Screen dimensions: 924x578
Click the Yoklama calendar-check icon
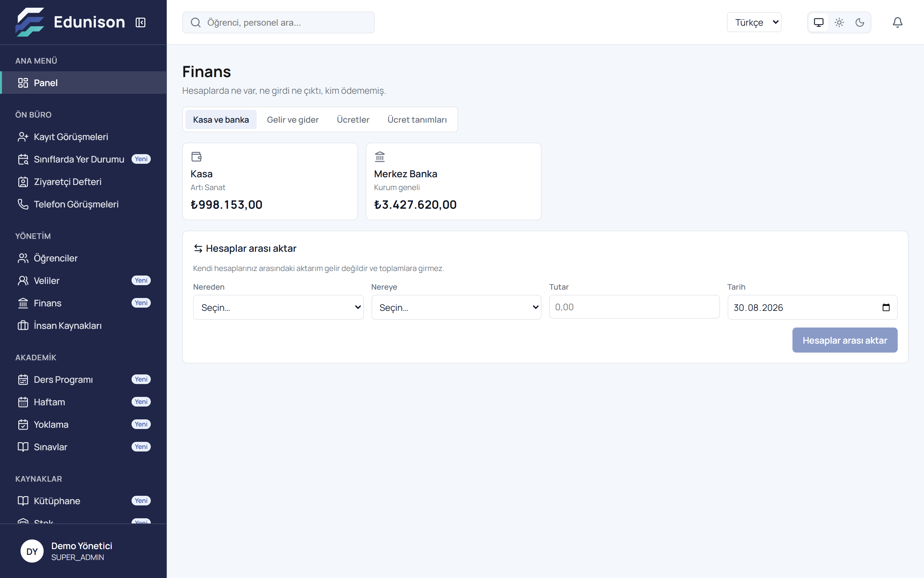tap(23, 425)
